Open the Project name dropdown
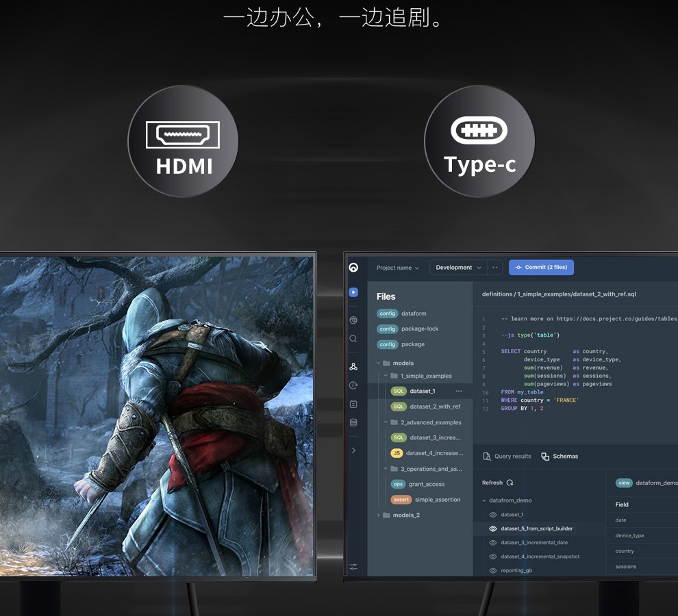Image resolution: width=678 pixels, height=616 pixels. 398,268
